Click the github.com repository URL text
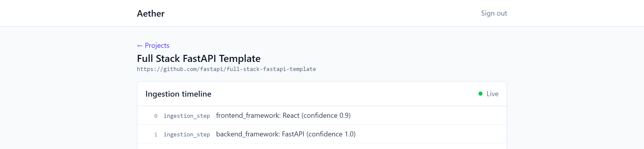This screenshot has width=644, height=149. 226,69
